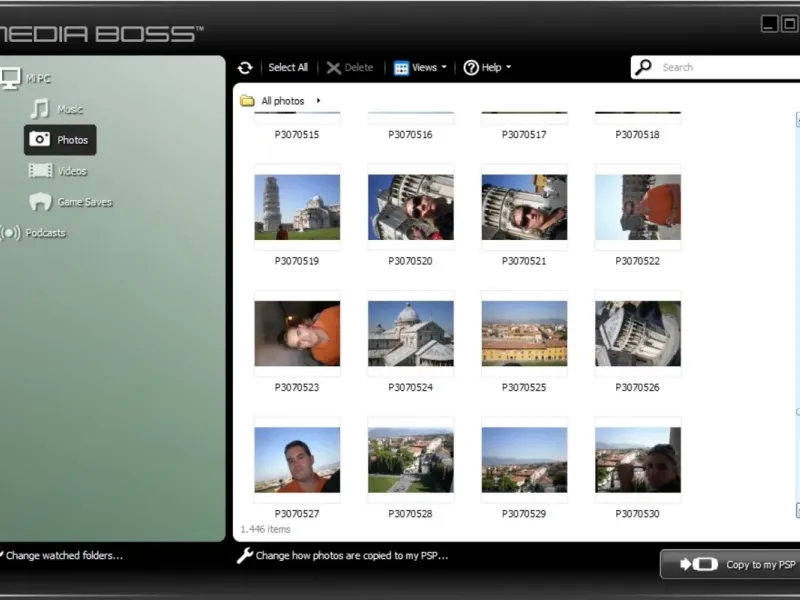Expand the Help dropdown arrow

point(508,67)
